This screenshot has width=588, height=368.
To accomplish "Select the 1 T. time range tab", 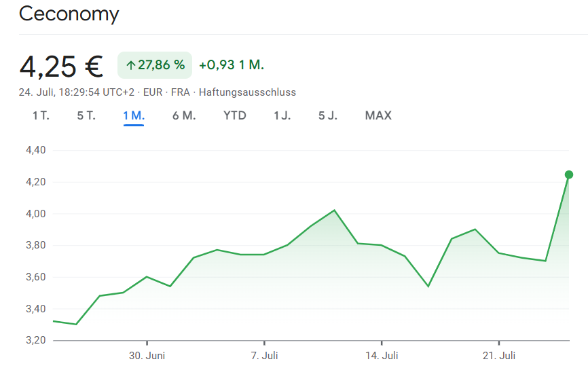I will pyautogui.click(x=41, y=115).
